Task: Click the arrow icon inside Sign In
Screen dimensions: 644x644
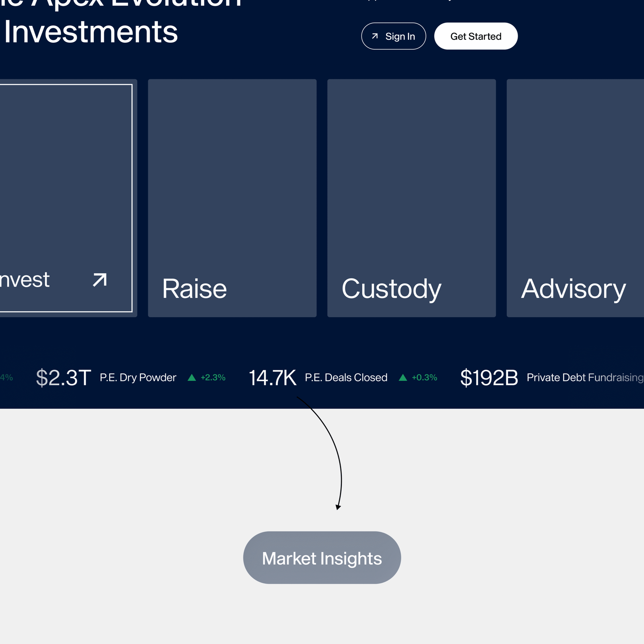Action: (x=375, y=36)
